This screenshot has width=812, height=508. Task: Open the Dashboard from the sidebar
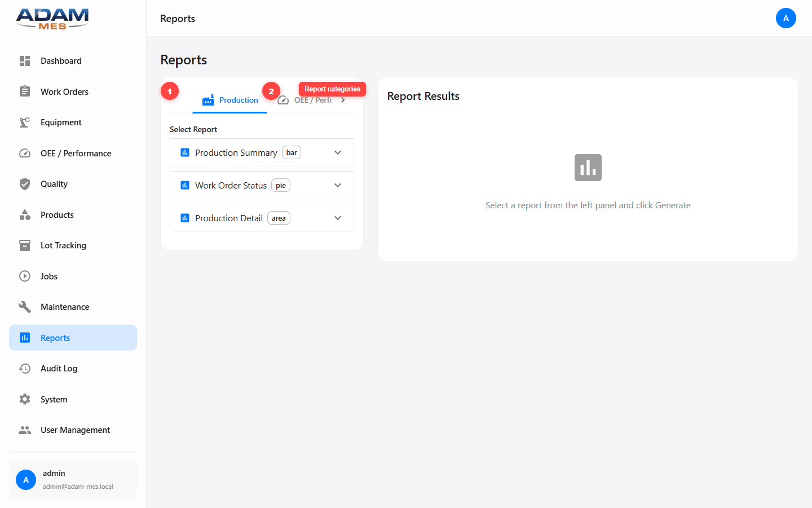61,60
